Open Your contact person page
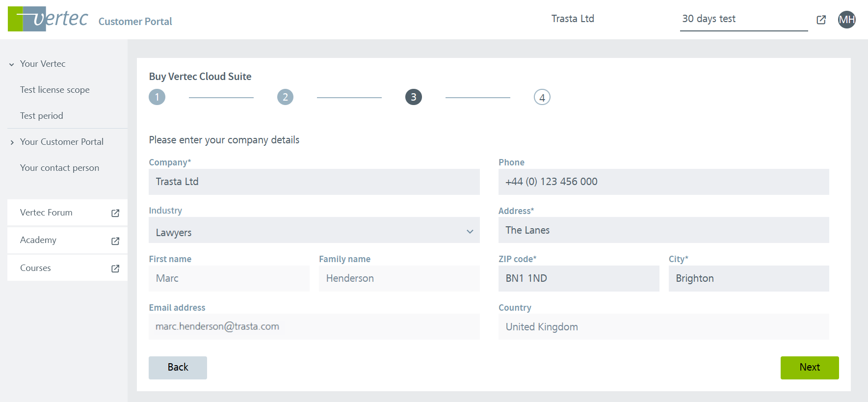Image resolution: width=868 pixels, height=402 pixels. pos(59,168)
